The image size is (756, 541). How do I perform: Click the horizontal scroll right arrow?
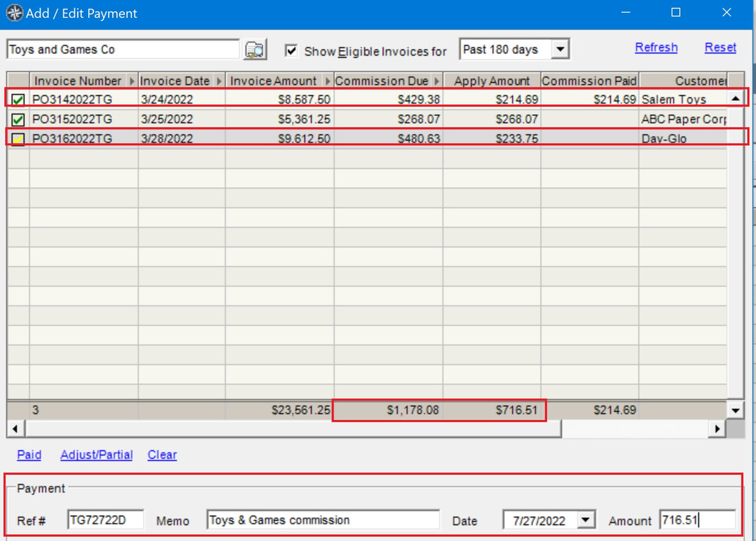[718, 429]
